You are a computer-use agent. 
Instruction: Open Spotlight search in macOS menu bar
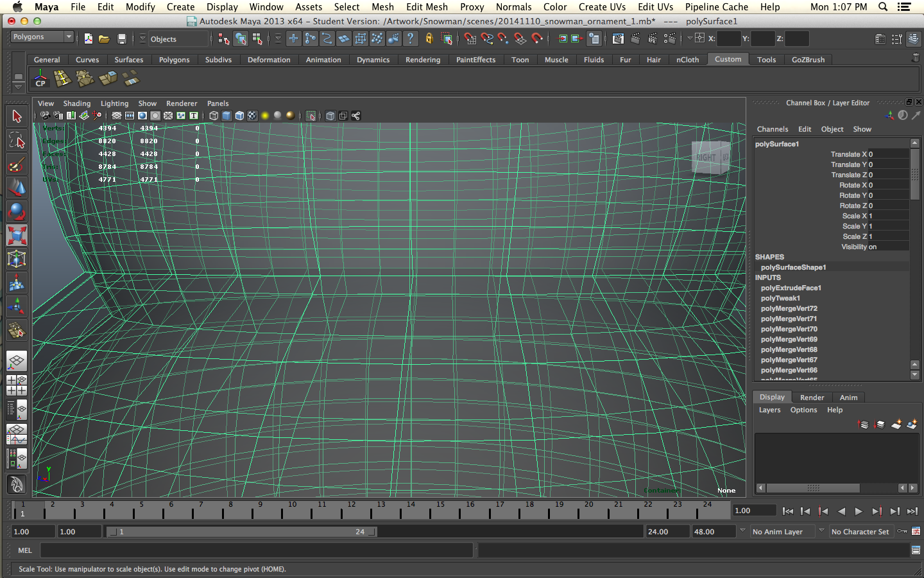(883, 7)
